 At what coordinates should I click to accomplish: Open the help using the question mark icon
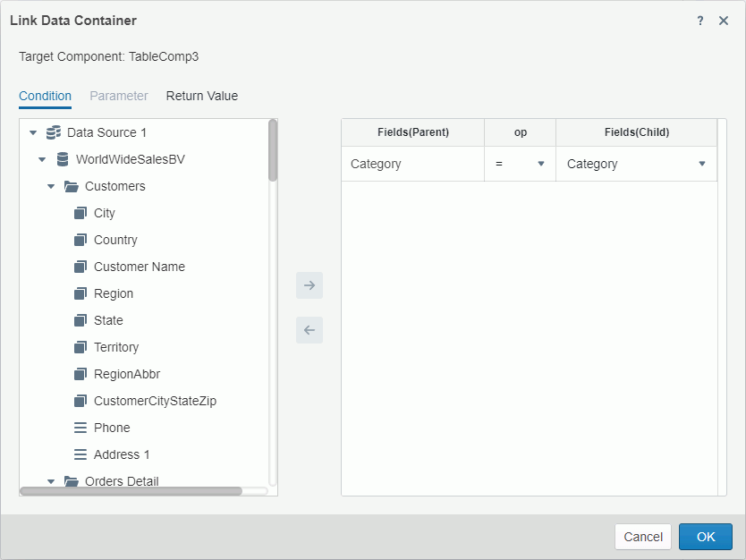[699, 20]
